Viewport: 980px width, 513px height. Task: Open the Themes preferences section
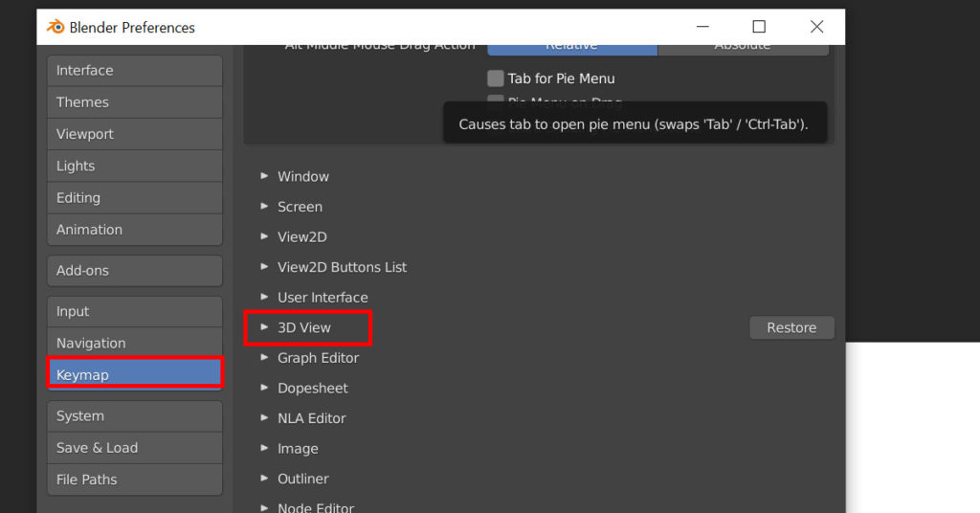[x=134, y=102]
